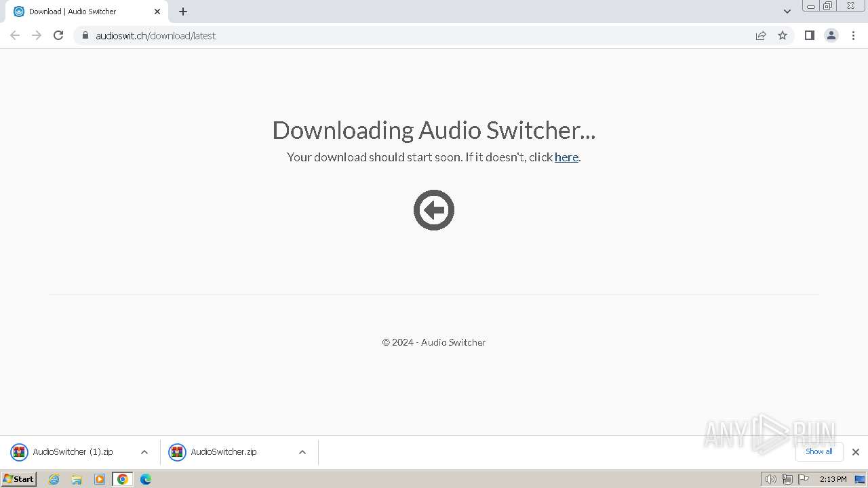The image size is (868, 488).
Task: Click the circled back arrow icon
Action: pos(434,210)
